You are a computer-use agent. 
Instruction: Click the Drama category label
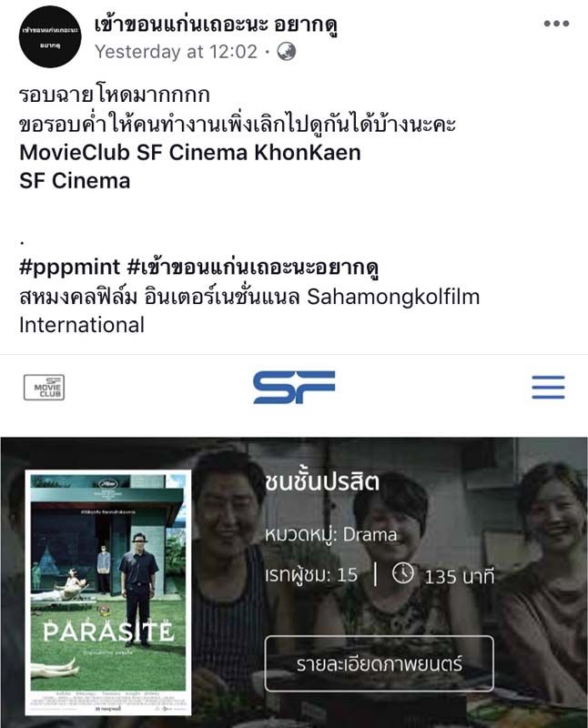click(x=370, y=535)
